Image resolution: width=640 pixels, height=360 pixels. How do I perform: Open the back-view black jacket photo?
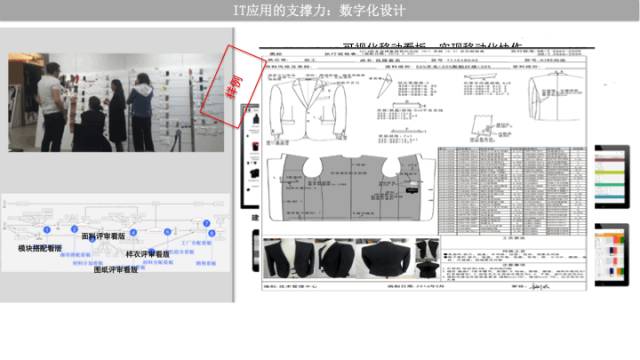click(x=385, y=258)
